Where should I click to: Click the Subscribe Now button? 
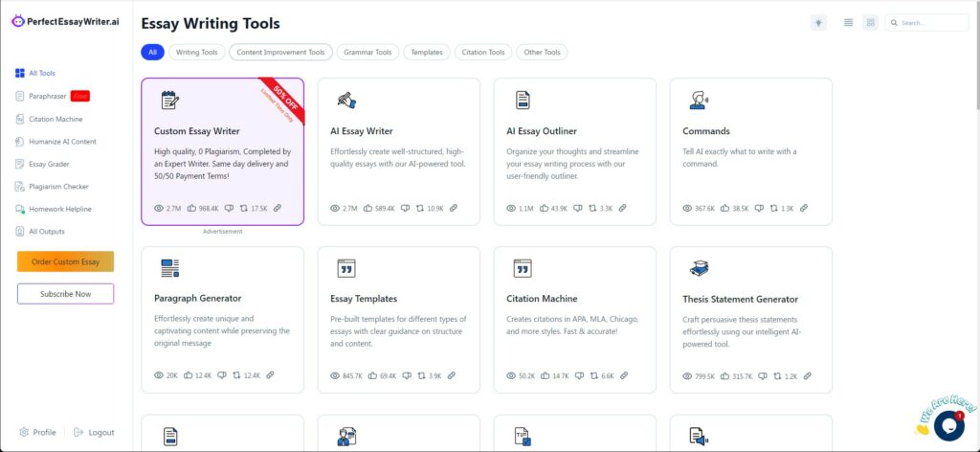(66, 294)
